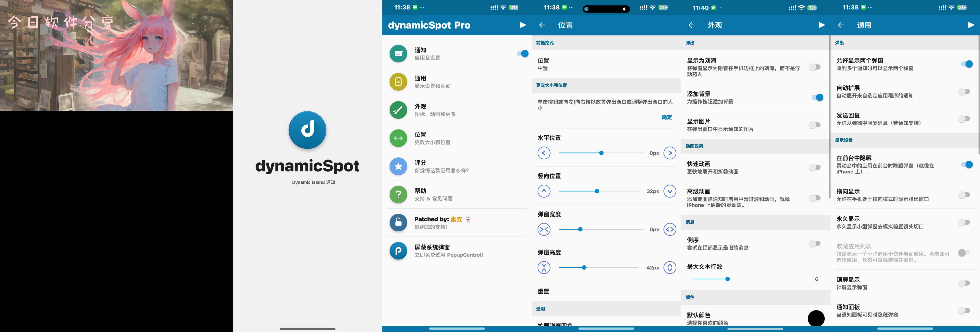Open 通用 settings via the yellow icon
Image resolution: width=980 pixels, height=332 pixels.
click(398, 82)
